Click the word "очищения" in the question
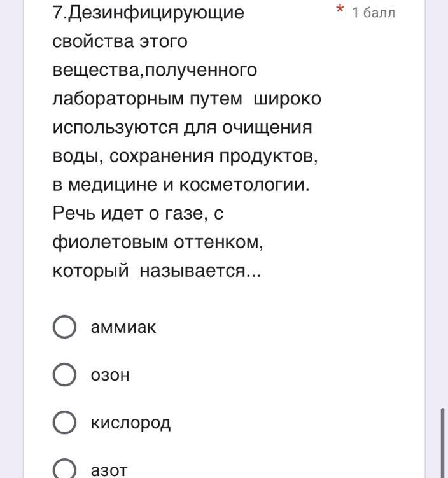Viewport: 448px width, 478px height. pos(267,127)
